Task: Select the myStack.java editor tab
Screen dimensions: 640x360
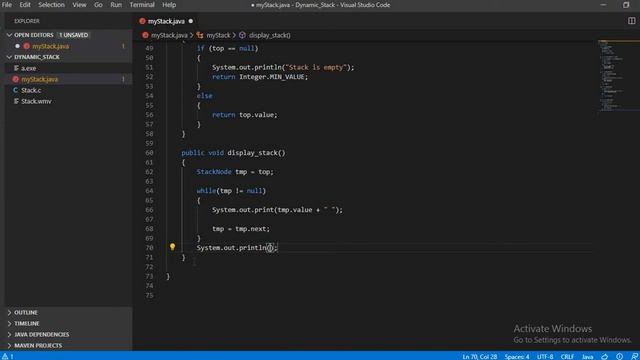Action: tap(166, 21)
